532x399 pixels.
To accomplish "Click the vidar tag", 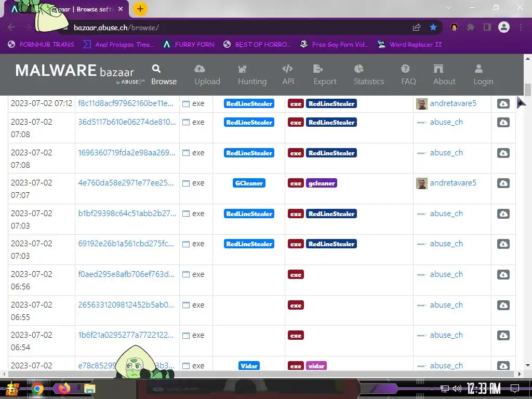I will (316, 366).
